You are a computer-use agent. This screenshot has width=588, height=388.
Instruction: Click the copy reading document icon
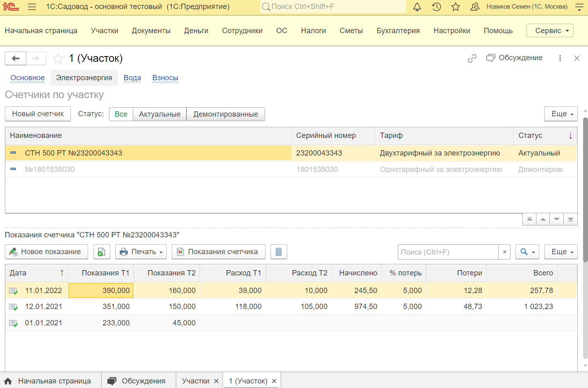click(102, 252)
